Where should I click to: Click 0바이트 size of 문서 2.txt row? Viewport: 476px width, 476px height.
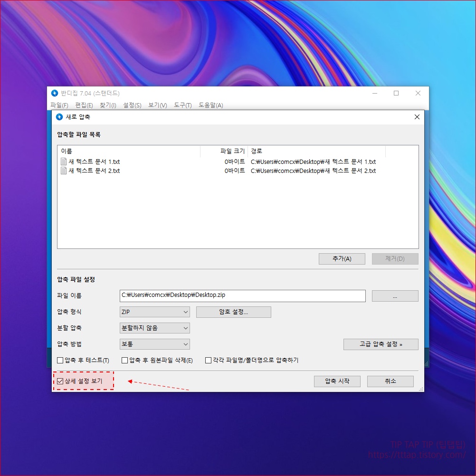click(x=235, y=171)
